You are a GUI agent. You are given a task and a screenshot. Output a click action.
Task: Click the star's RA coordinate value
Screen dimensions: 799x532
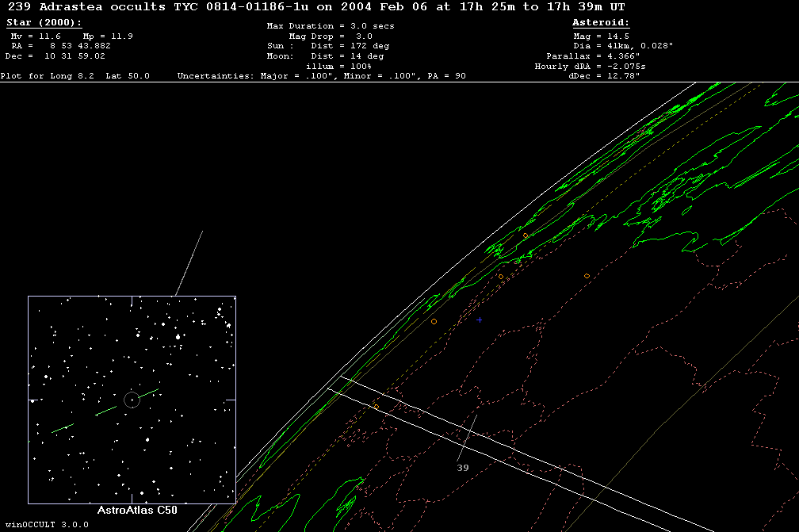click(60, 46)
